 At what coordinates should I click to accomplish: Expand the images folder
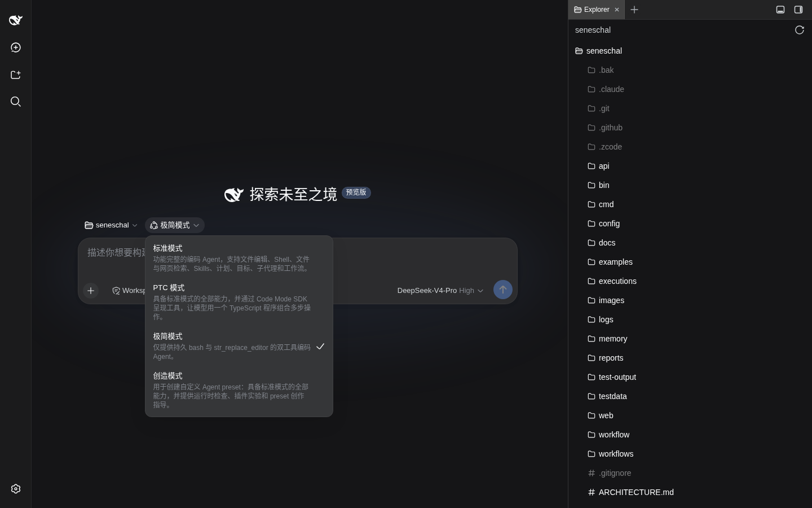pos(690,300)
